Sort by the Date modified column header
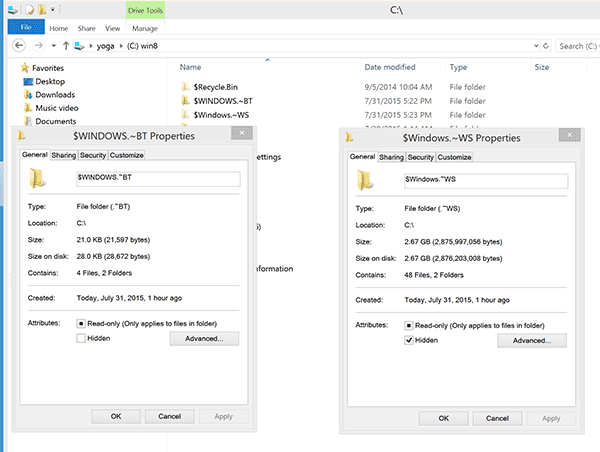600x452 pixels. pos(390,67)
